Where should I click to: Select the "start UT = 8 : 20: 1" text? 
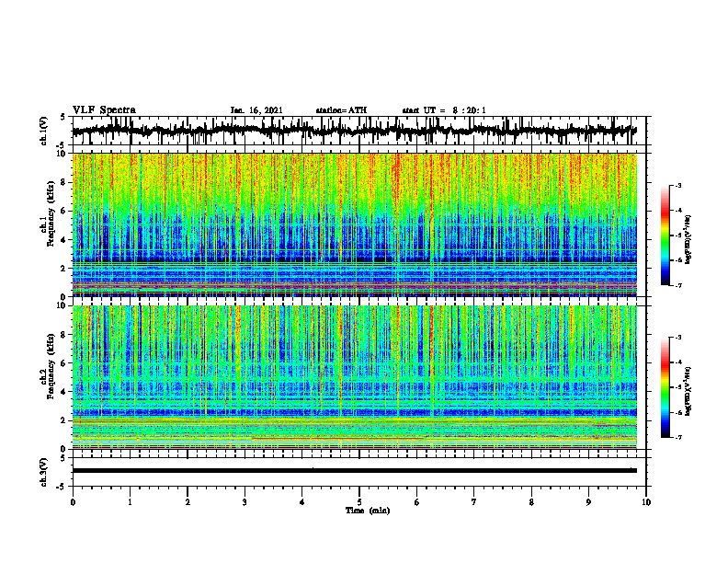point(444,110)
